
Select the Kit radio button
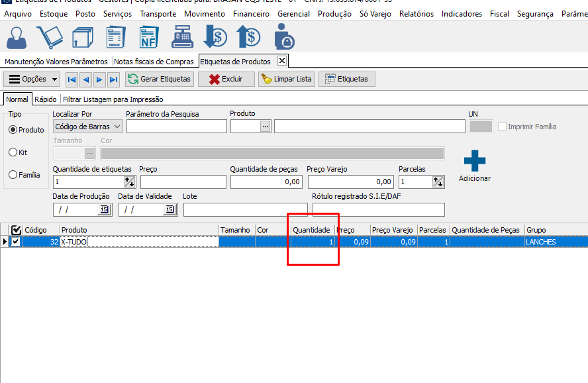tap(13, 152)
